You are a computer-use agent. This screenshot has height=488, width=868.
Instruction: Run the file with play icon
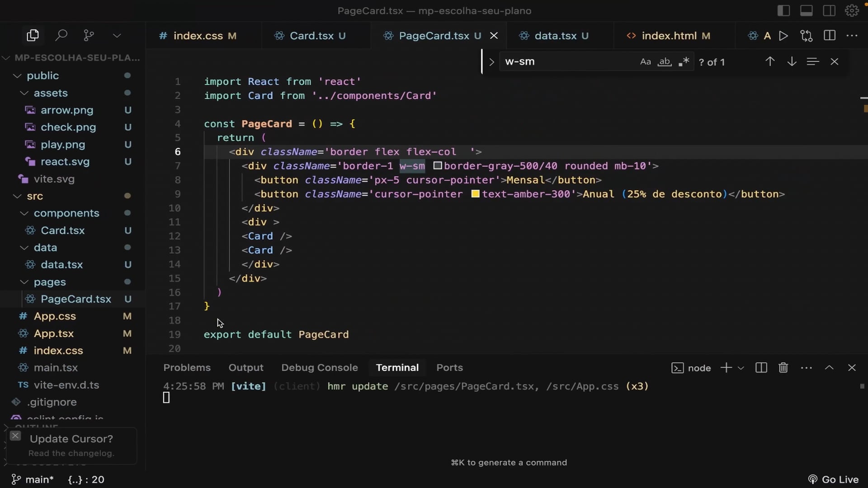pyautogui.click(x=783, y=36)
